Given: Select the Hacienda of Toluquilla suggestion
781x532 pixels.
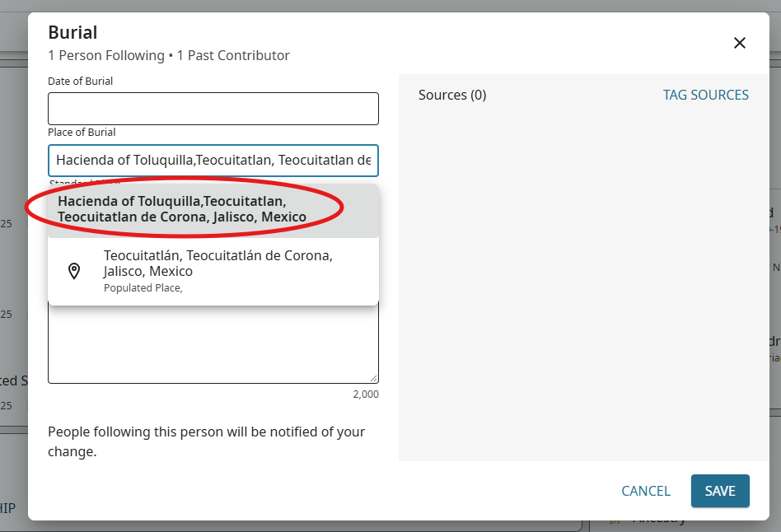Looking at the screenshot, I should 182,209.
